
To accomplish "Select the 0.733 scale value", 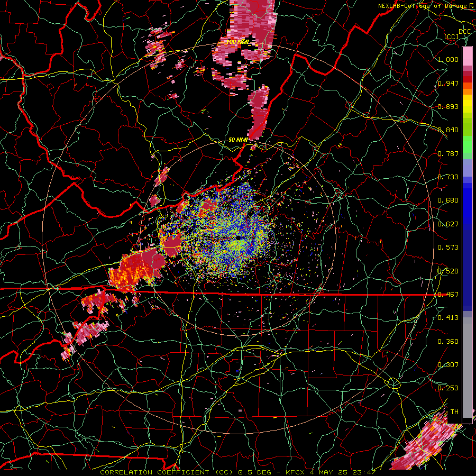I will coord(448,177).
